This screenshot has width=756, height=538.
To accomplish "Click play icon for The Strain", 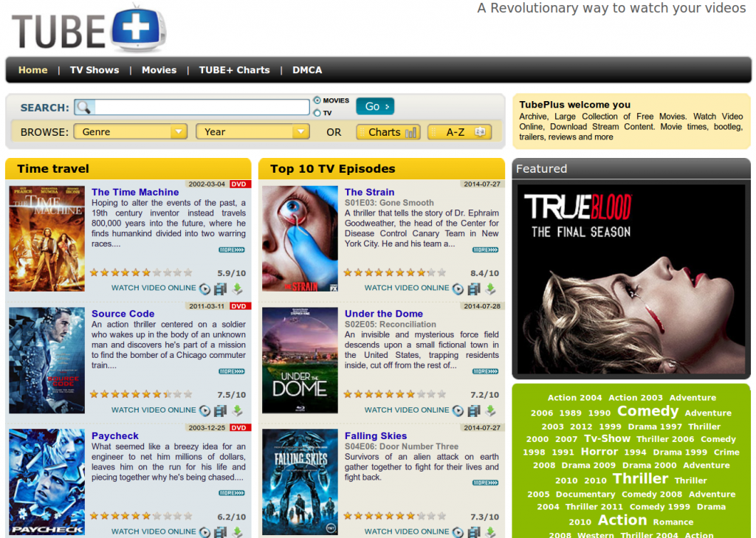I will coord(458,289).
